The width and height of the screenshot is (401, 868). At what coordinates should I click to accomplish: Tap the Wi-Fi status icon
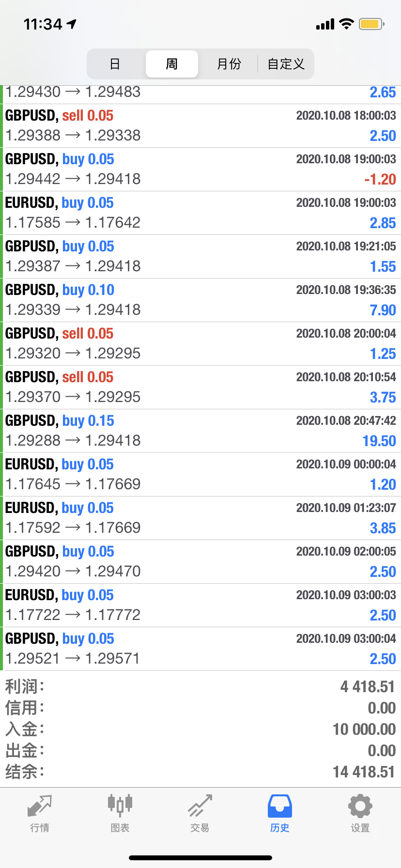346,24
